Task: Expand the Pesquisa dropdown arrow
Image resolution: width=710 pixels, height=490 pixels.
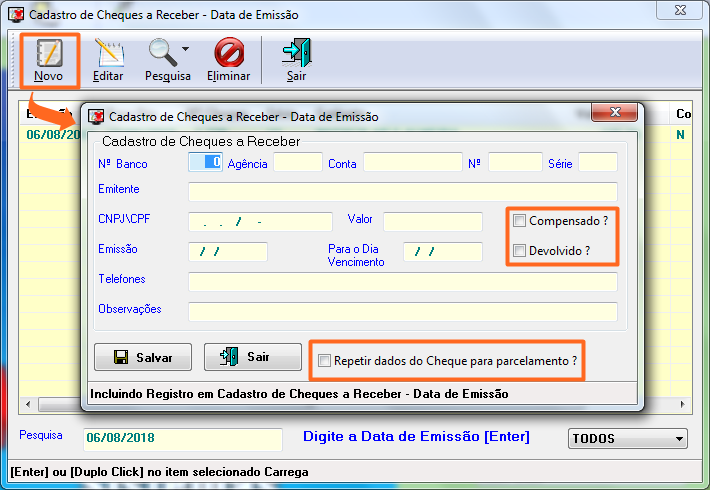Action: [186, 49]
